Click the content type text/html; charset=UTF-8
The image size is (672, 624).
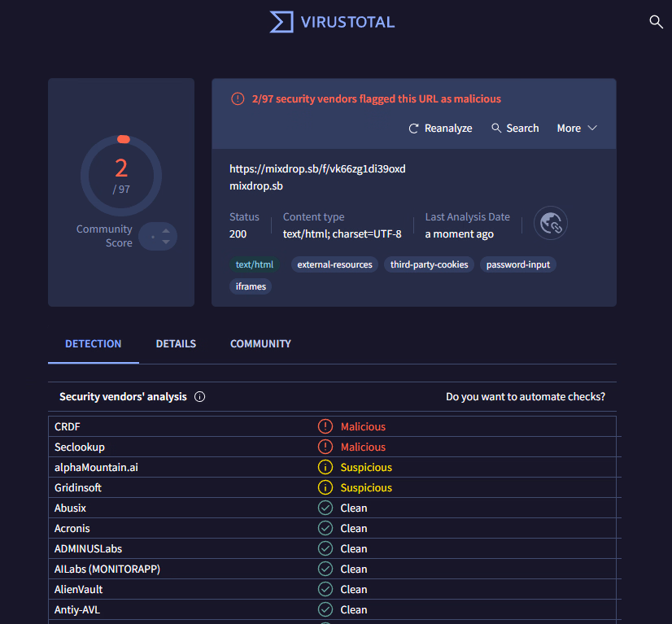click(342, 234)
